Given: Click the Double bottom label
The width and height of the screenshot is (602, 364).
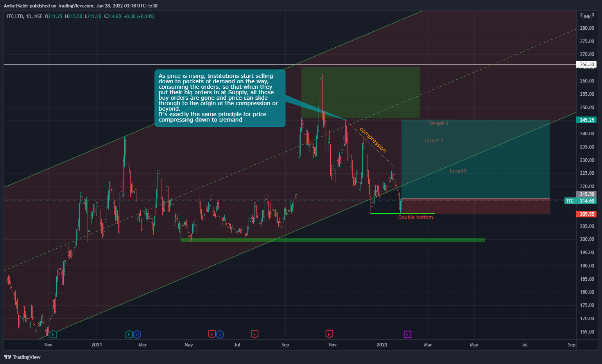Looking at the screenshot, I should (416, 217).
